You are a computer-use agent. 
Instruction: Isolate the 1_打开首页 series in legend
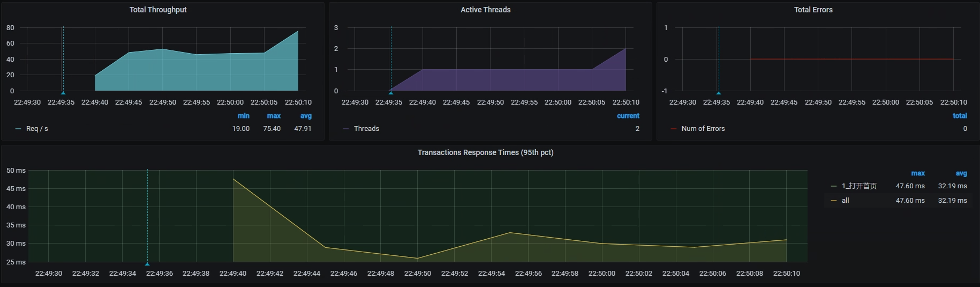(x=859, y=186)
